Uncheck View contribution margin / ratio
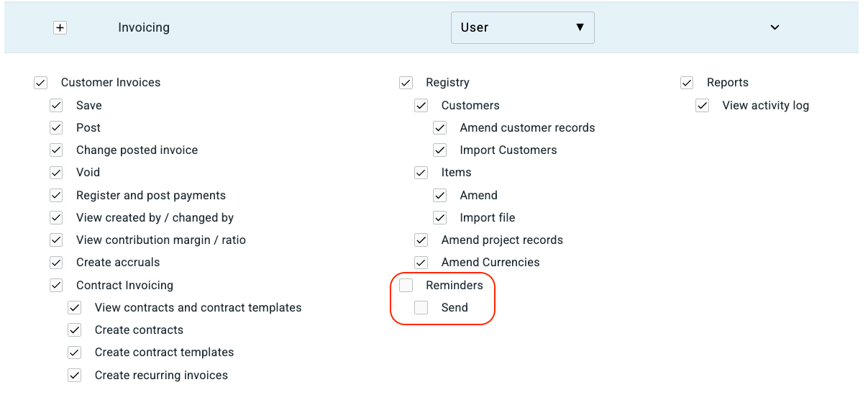The height and width of the screenshot is (395, 868). point(56,240)
